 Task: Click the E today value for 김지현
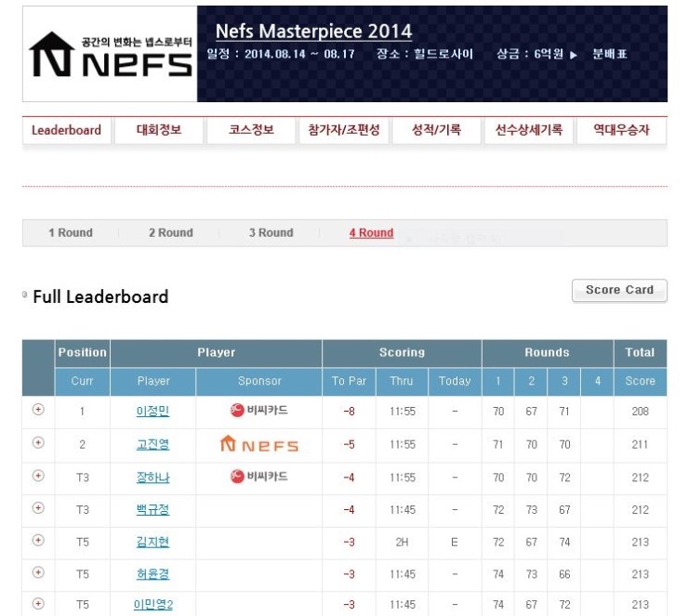(455, 543)
